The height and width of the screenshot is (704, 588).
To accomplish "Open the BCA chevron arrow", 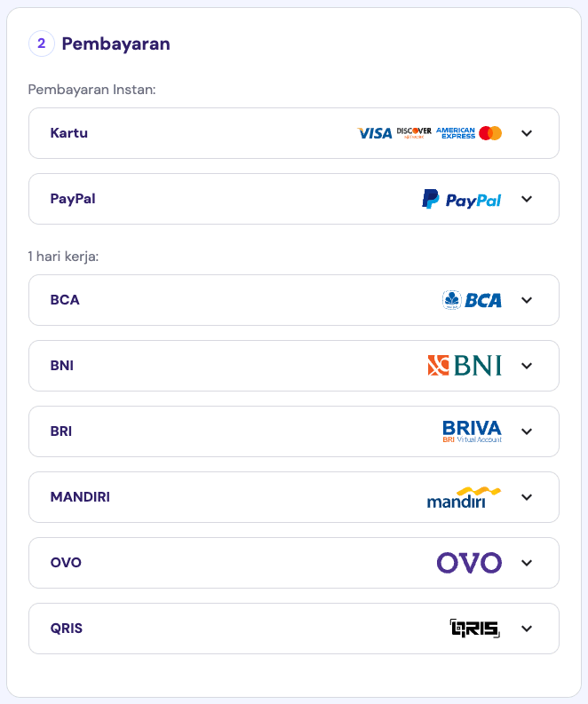I will point(527,300).
